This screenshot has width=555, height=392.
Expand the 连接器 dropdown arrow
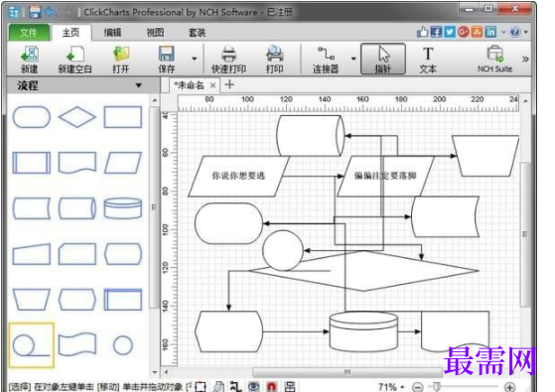[353, 59]
